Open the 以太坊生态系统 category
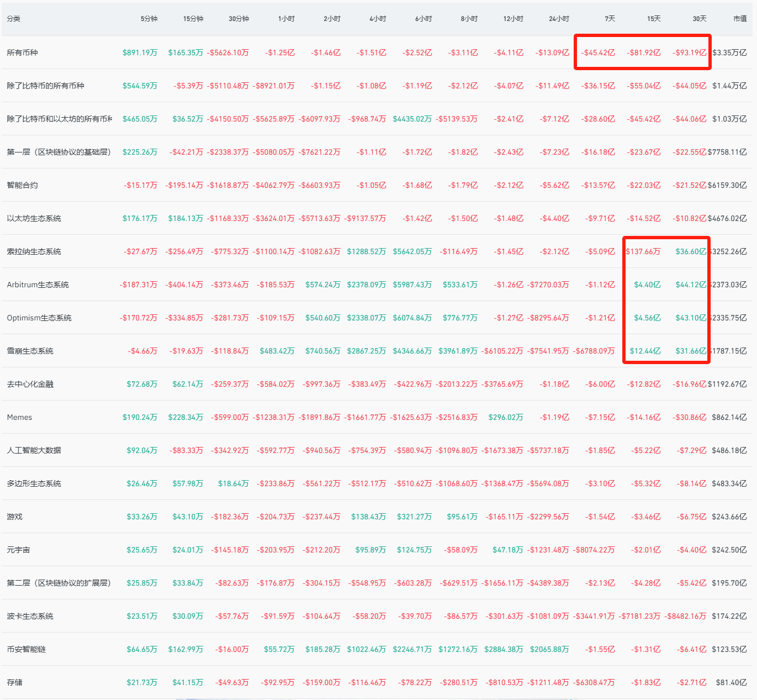757x700 pixels. click(x=34, y=218)
